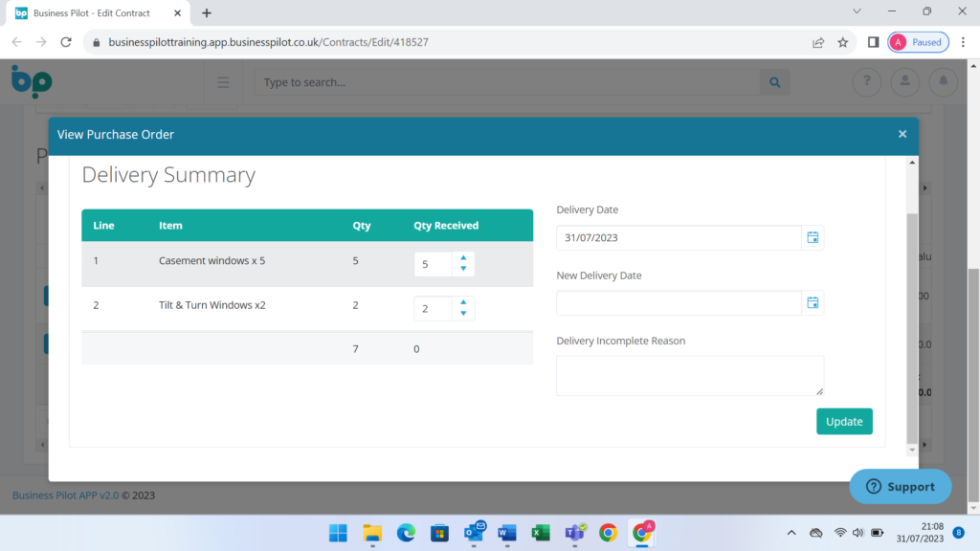Click the Support chat button
Viewport: 980px width, 551px height.
[900, 486]
